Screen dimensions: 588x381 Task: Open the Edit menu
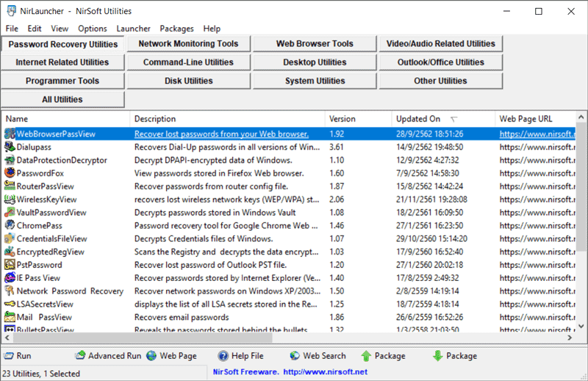(x=34, y=29)
